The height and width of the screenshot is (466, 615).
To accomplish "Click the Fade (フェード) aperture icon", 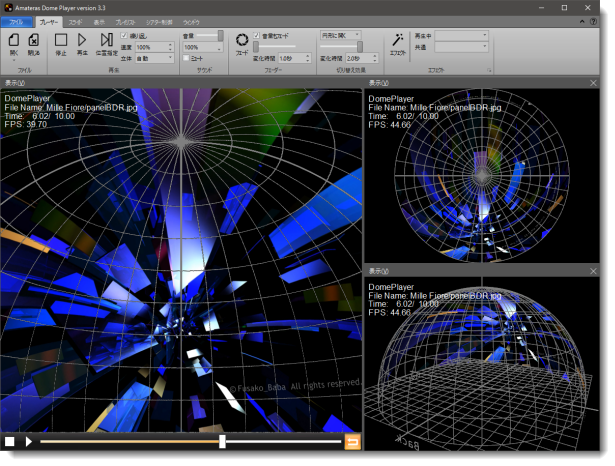I will click(242, 40).
